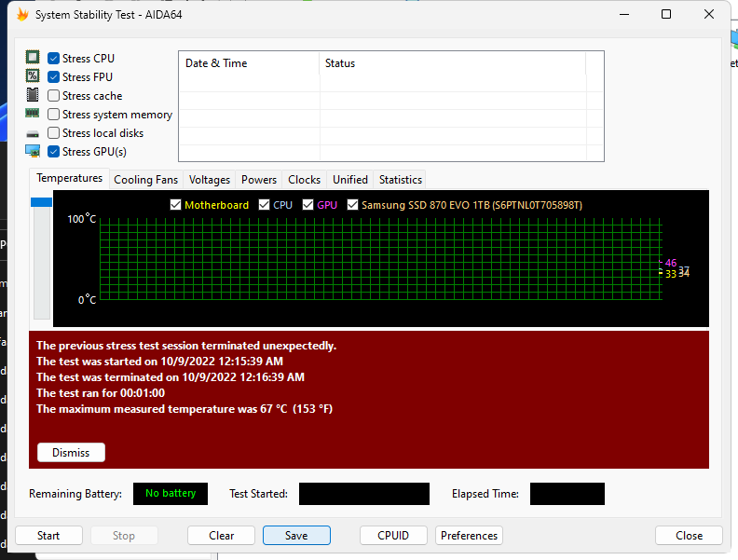The image size is (738, 560).
Task: Click the maximum measured temperature message line
Action: (x=184, y=409)
